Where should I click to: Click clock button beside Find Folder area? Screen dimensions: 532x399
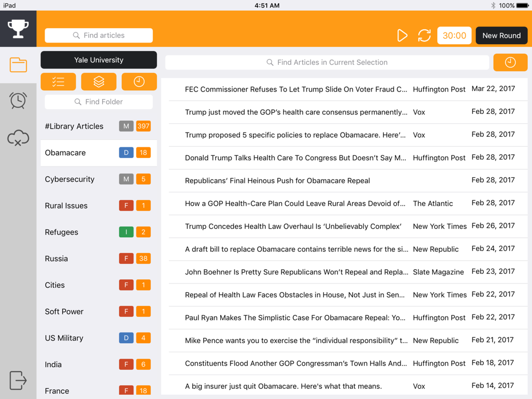[x=139, y=82]
